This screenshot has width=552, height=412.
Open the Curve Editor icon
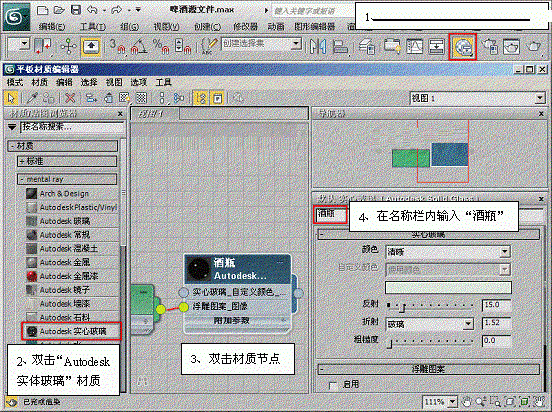click(x=414, y=47)
